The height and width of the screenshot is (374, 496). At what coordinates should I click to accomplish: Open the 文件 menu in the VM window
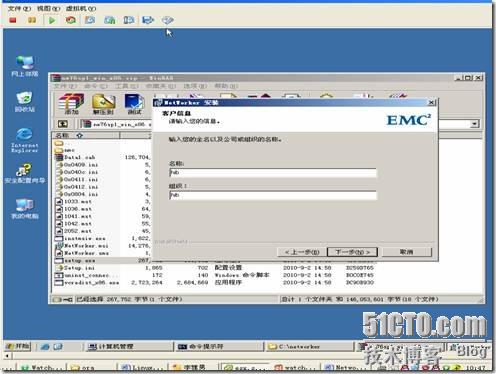pos(19,8)
